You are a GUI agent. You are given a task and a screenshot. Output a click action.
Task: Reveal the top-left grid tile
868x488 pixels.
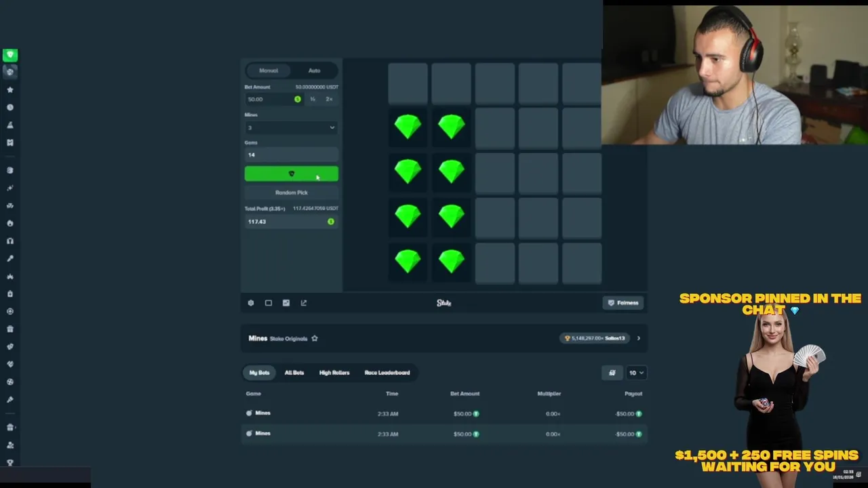pos(408,83)
